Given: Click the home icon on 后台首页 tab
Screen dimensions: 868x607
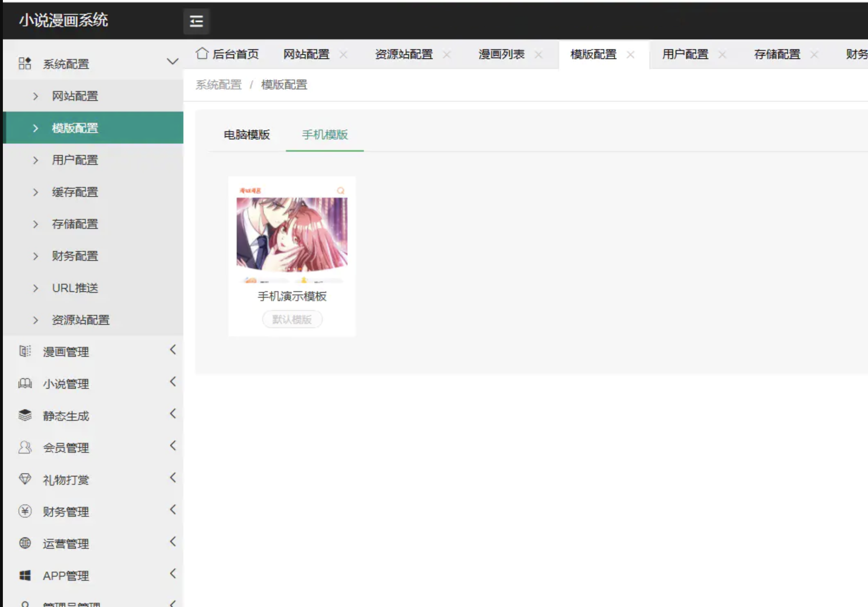Looking at the screenshot, I should click(202, 53).
